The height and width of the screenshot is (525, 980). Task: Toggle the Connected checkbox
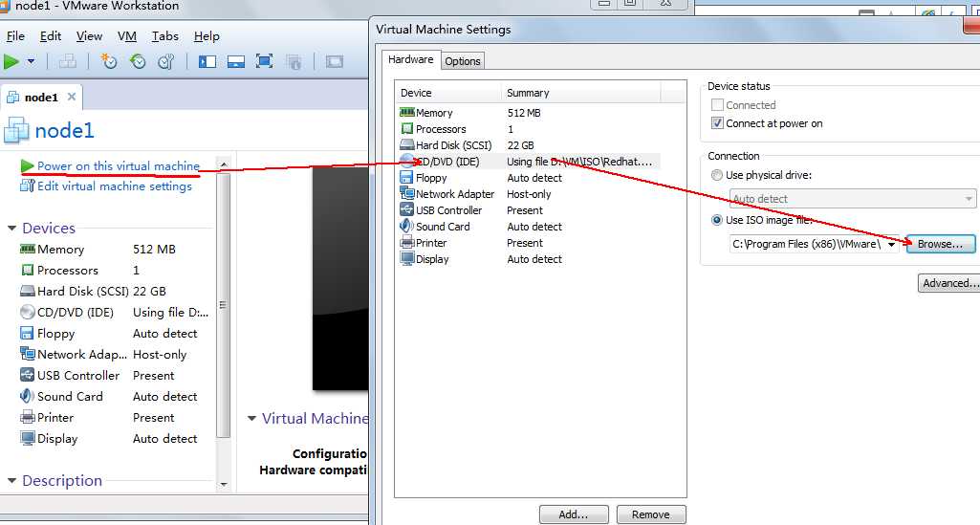pos(717,105)
